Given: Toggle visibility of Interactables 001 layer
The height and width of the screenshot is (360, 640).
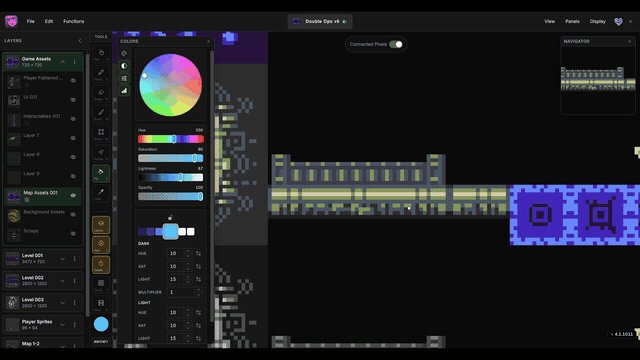Looking at the screenshot, I should [73, 119].
